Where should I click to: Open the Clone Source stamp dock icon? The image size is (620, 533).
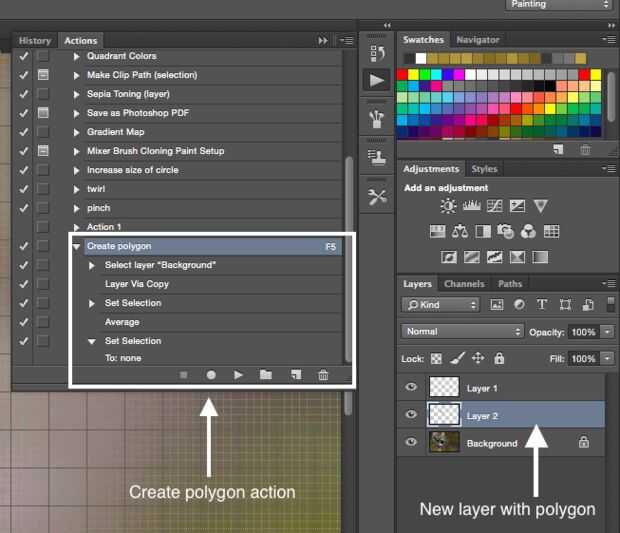click(x=377, y=158)
